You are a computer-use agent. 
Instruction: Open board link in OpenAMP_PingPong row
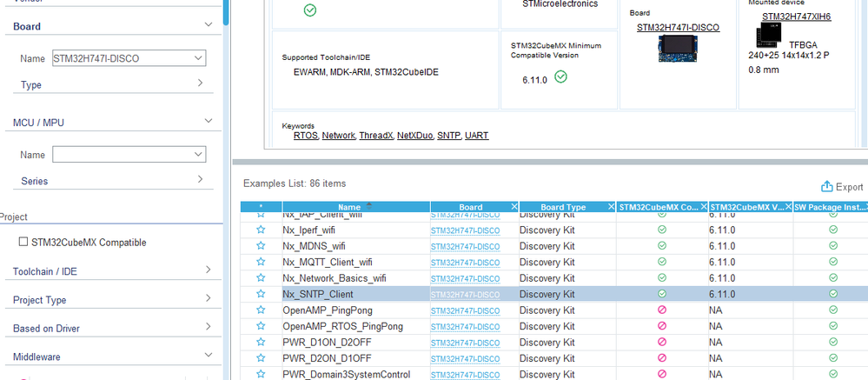(x=465, y=310)
